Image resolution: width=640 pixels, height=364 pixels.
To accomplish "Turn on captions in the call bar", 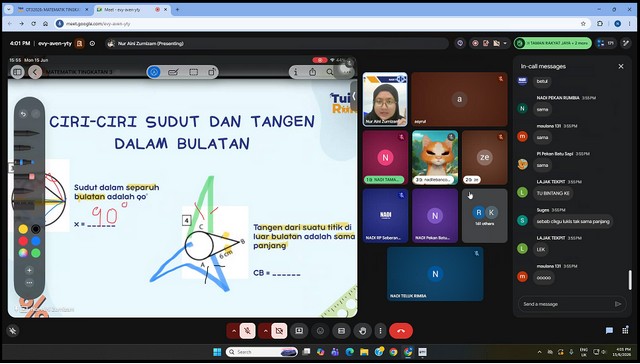I will pos(341,331).
